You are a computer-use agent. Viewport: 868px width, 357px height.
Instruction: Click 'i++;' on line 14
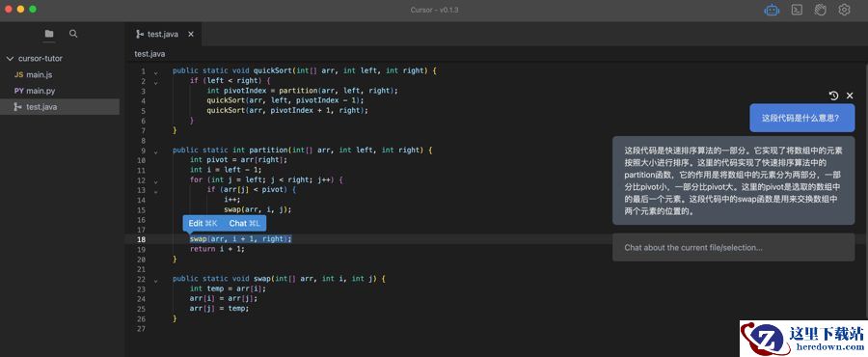coord(232,200)
